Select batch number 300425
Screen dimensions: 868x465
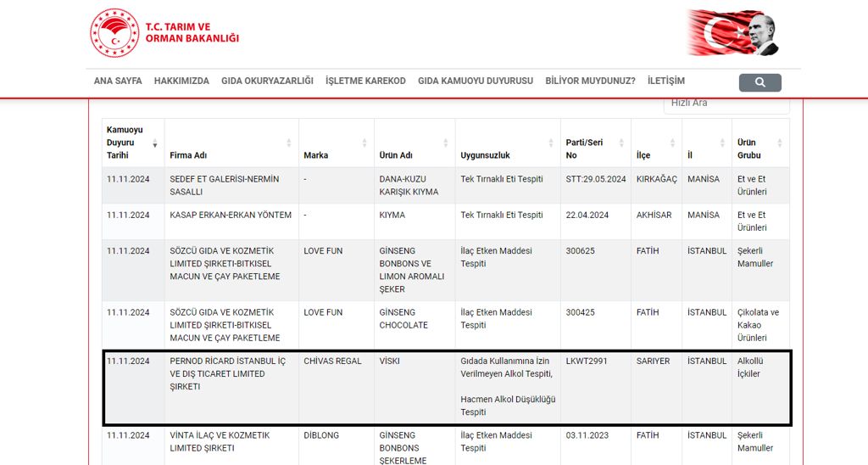tap(580, 312)
